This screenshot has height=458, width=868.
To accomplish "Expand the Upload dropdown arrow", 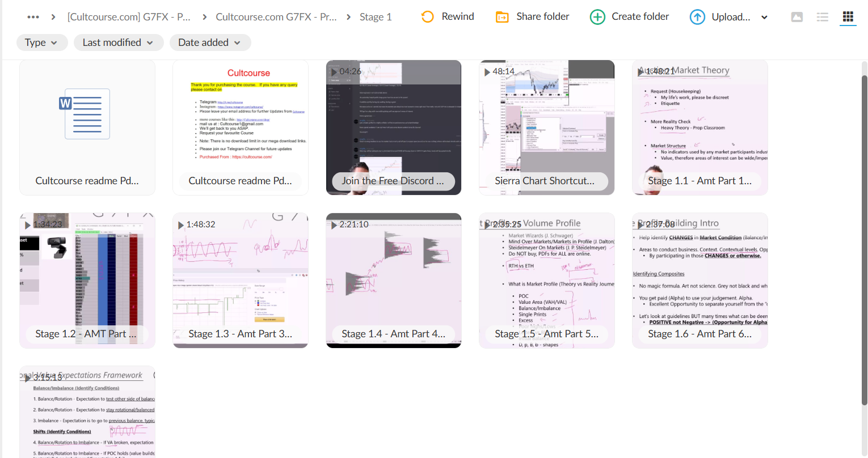I will [764, 18].
